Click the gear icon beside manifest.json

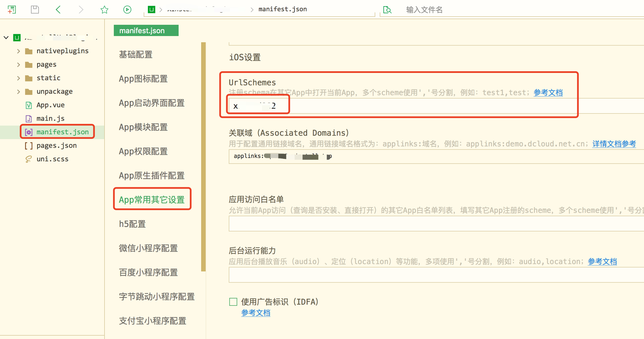[x=28, y=132]
